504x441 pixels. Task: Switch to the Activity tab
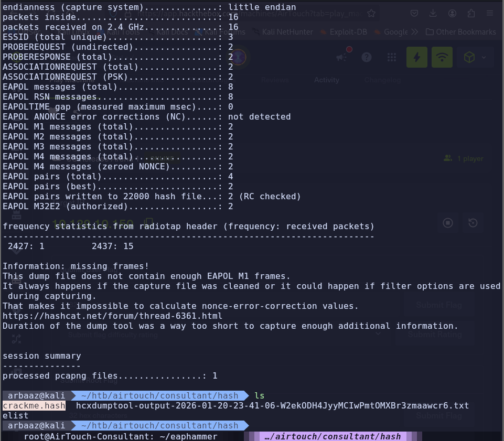pos(326,80)
